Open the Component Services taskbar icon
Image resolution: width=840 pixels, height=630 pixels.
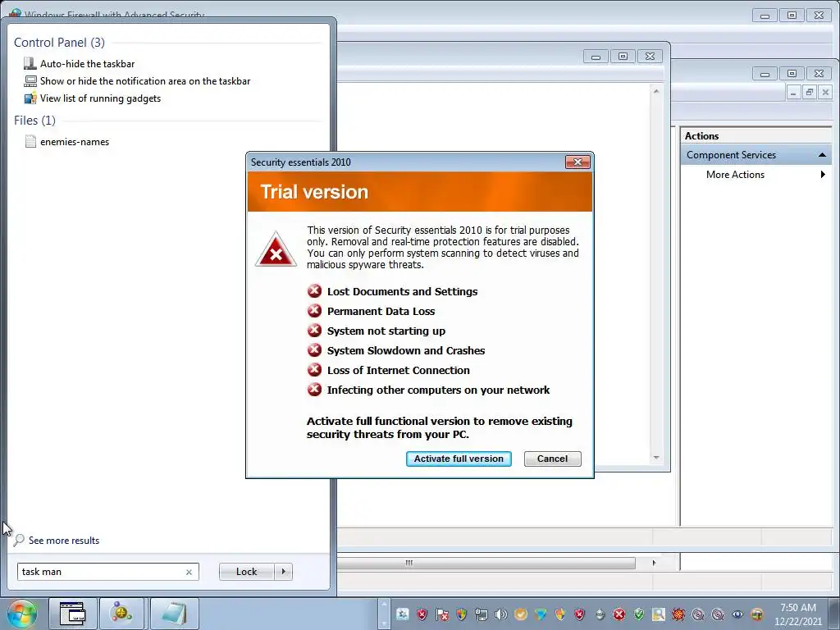click(x=121, y=614)
